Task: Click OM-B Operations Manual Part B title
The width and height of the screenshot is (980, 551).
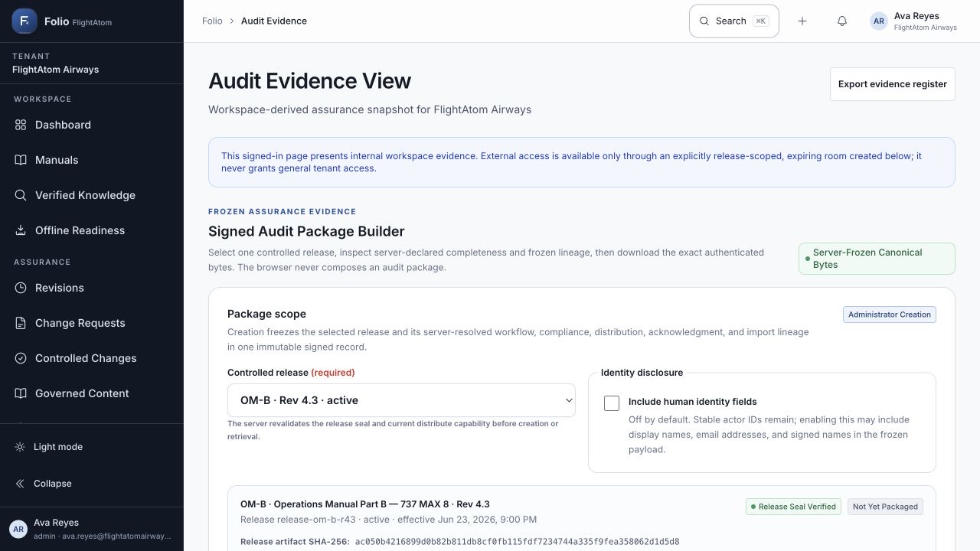Action: (364, 504)
